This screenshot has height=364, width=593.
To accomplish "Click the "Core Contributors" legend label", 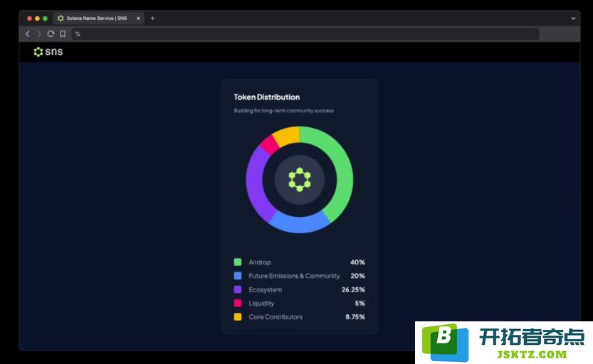I will point(275,317).
